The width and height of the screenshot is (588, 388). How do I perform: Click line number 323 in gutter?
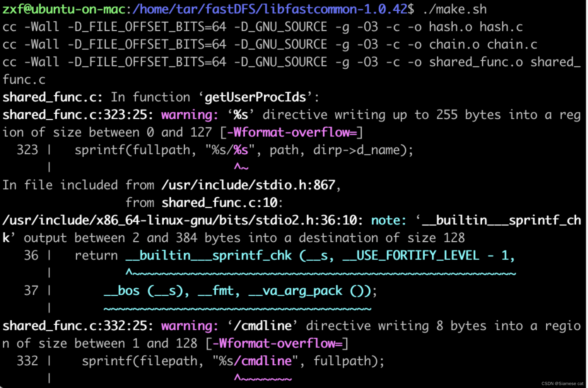[27, 150]
